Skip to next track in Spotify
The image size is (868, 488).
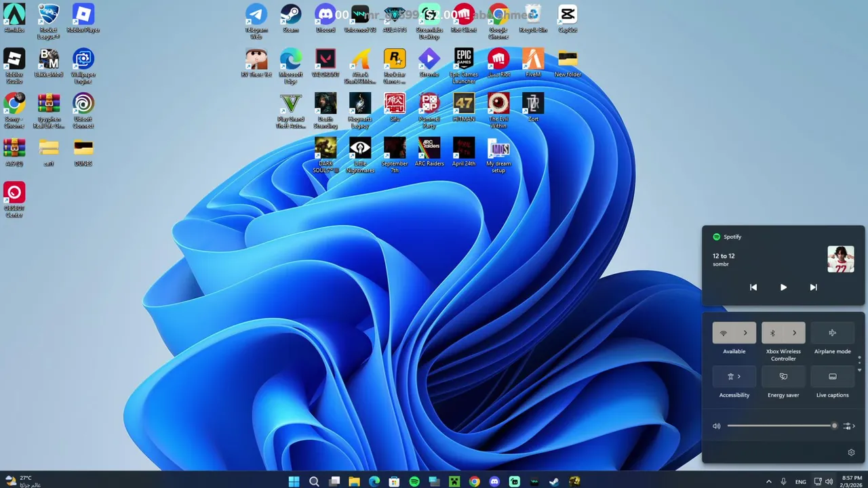tap(813, 287)
